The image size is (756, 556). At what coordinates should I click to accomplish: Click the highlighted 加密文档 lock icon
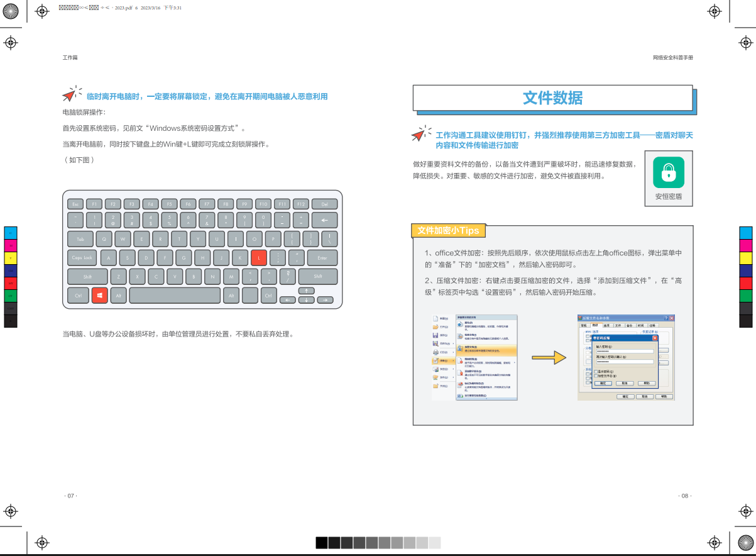click(x=459, y=348)
